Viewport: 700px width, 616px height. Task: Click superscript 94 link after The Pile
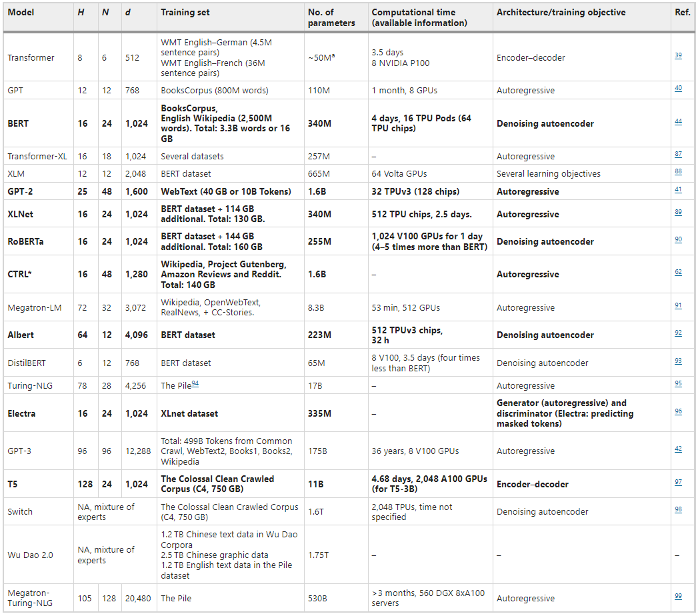[x=195, y=383]
